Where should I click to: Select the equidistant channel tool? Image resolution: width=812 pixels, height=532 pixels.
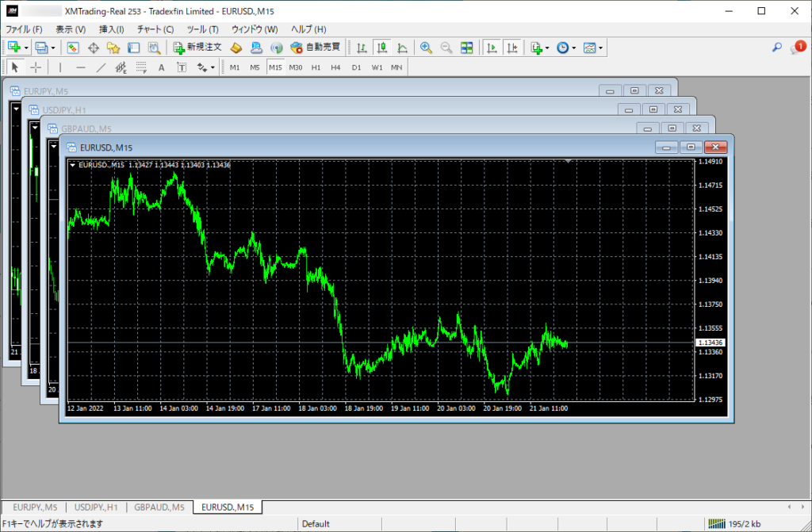(x=121, y=67)
